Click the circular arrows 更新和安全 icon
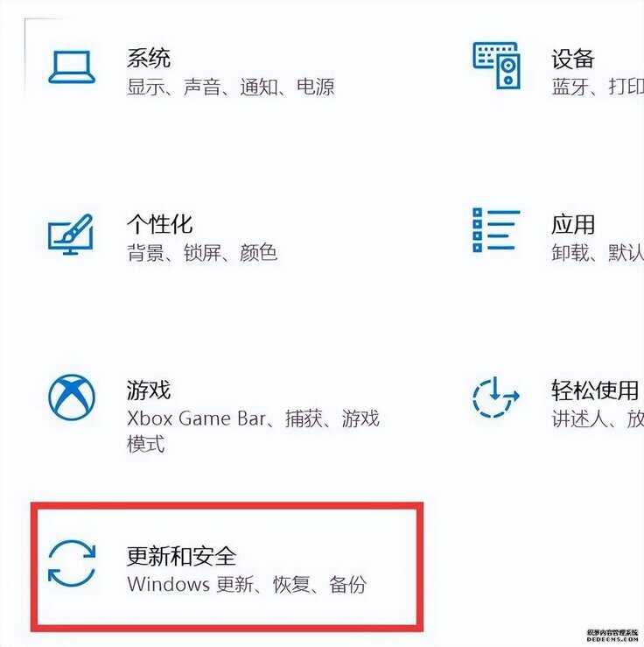644x647 pixels. [x=72, y=563]
